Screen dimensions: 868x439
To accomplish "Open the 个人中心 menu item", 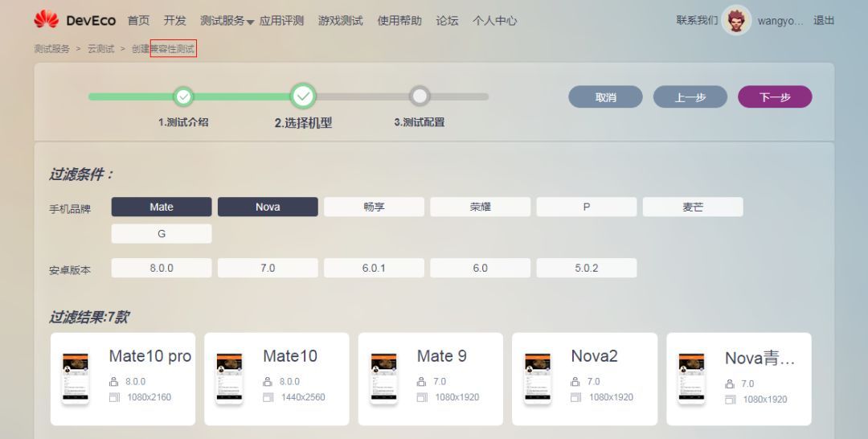I will [495, 20].
